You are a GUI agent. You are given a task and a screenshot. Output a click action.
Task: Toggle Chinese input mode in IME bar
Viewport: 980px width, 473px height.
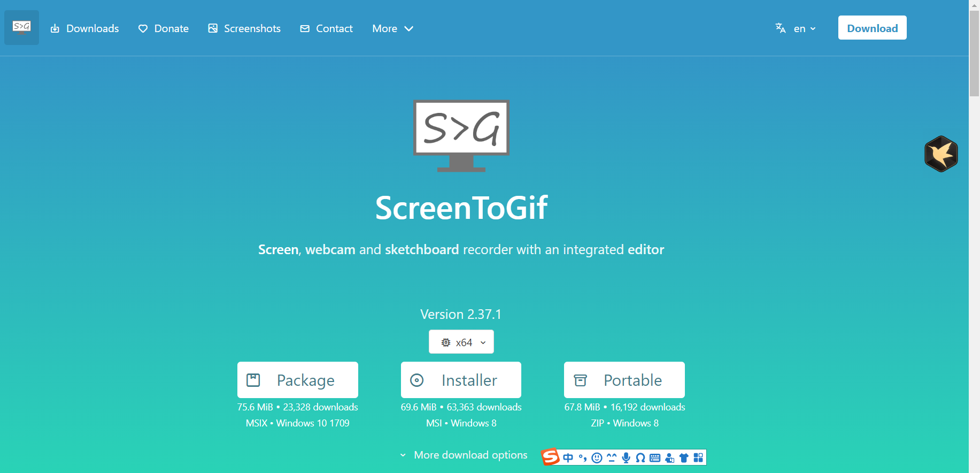pos(568,457)
